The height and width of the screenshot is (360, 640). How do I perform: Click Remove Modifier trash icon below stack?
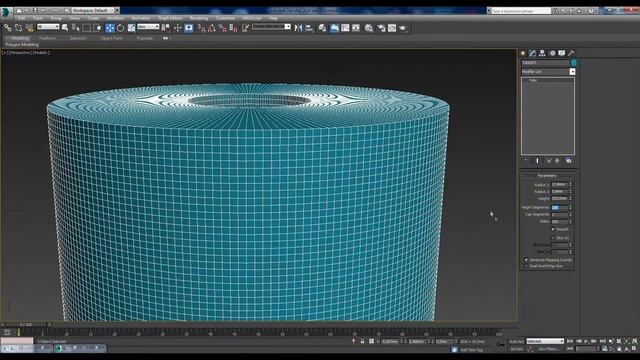[x=557, y=161]
